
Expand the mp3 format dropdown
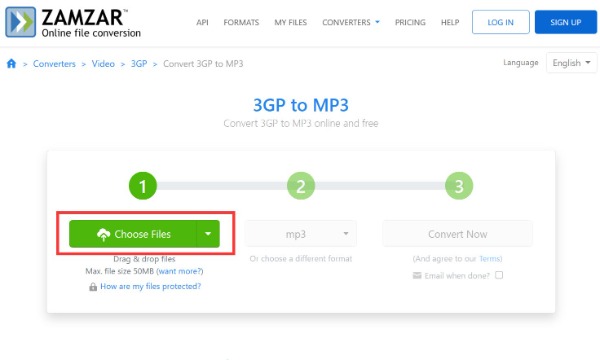(301, 234)
